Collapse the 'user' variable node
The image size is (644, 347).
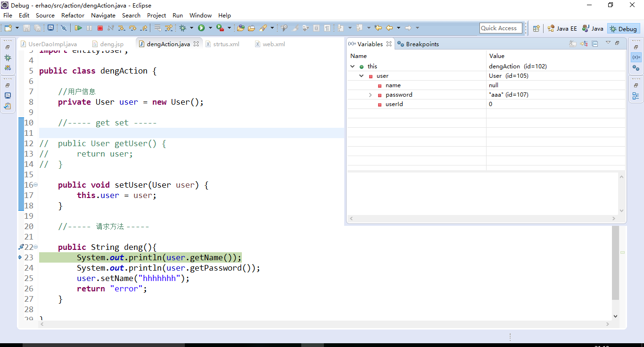362,76
